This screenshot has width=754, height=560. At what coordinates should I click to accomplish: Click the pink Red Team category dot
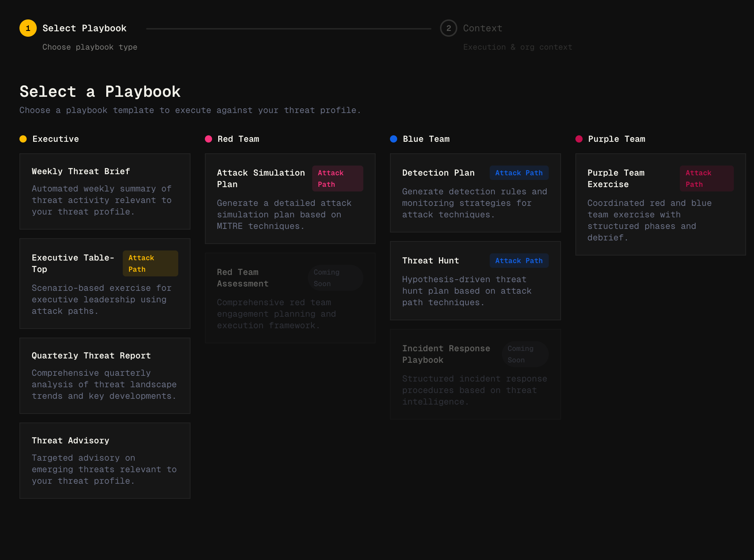(x=208, y=139)
